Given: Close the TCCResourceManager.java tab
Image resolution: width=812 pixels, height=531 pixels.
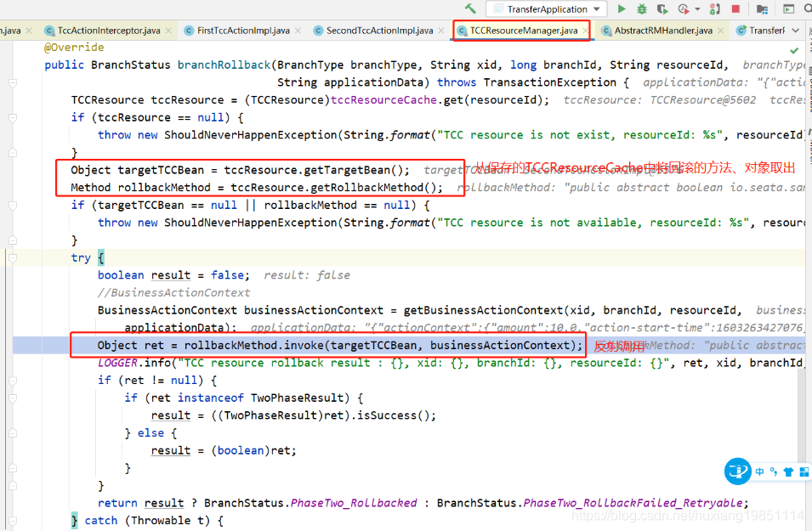Looking at the screenshot, I should 585,31.
